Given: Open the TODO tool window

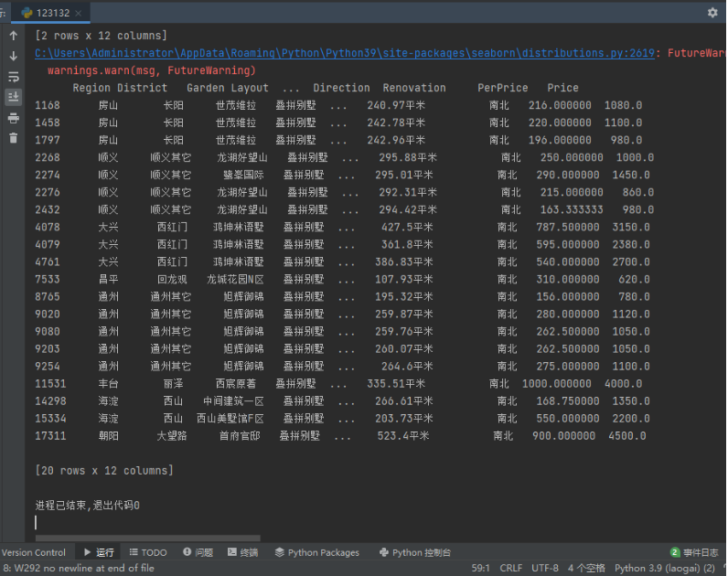Looking at the screenshot, I should click(x=148, y=552).
